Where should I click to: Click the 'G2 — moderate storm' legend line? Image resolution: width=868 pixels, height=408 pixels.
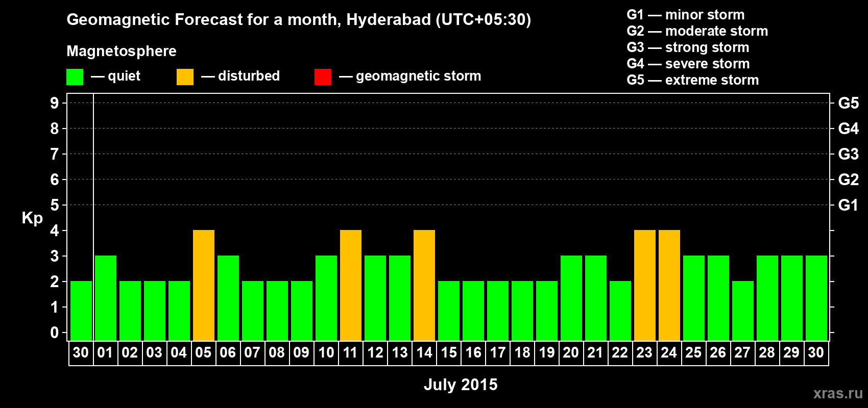(697, 31)
